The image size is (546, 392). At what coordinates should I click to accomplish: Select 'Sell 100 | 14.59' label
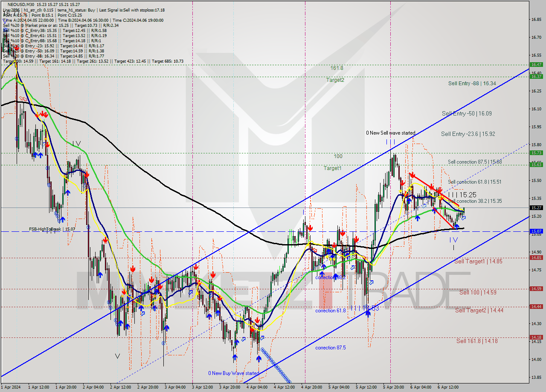pyautogui.click(x=478, y=293)
